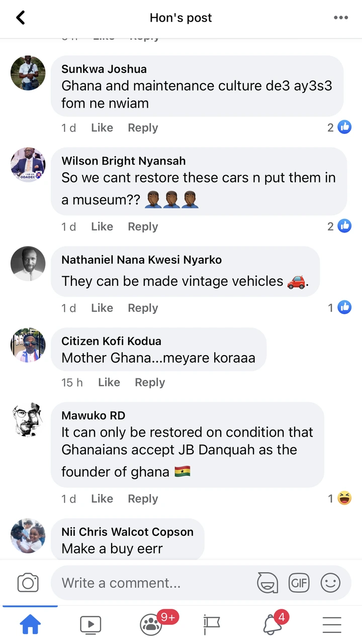362x644 pixels.
Task: Open the three-dot more options menu
Action: pyautogui.click(x=340, y=18)
